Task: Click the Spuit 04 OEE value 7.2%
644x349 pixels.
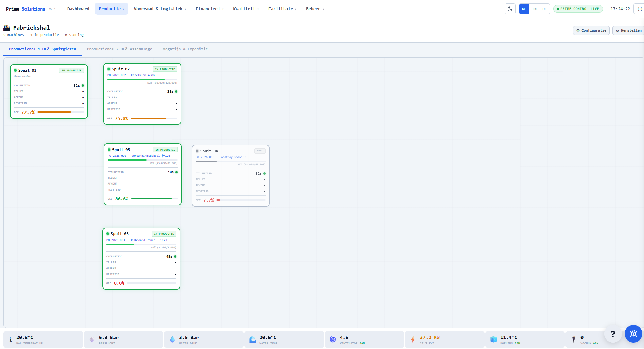Action: (x=209, y=200)
